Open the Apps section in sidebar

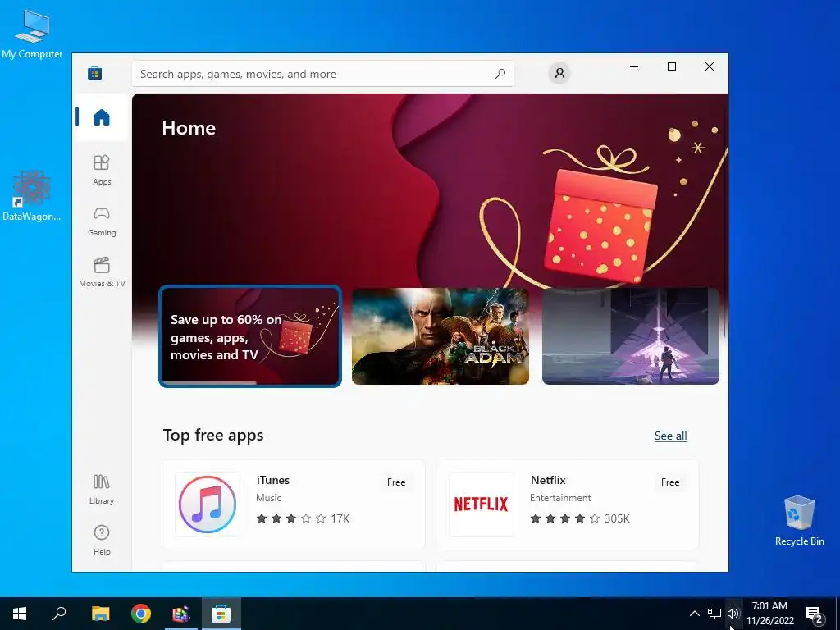coord(102,170)
